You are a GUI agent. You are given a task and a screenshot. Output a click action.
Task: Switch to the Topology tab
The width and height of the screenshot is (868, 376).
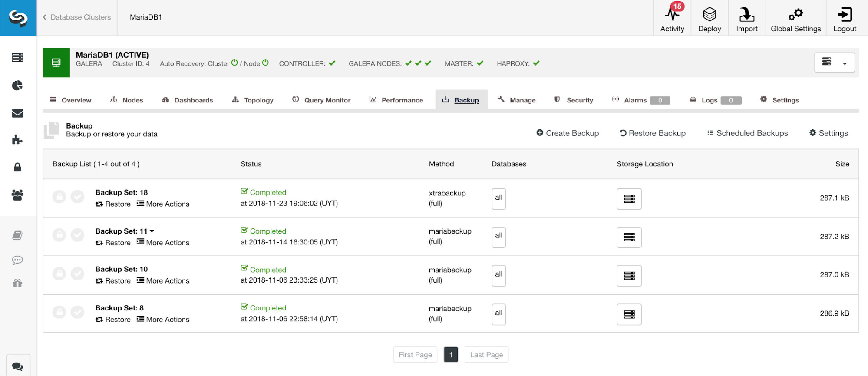pyautogui.click(x=253, y=100)
